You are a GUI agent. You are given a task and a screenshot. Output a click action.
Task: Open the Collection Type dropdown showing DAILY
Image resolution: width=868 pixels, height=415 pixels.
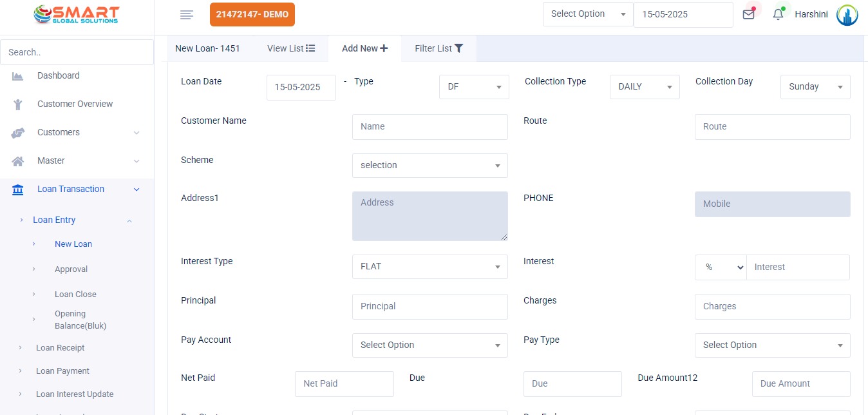click(x=645, y=87)
